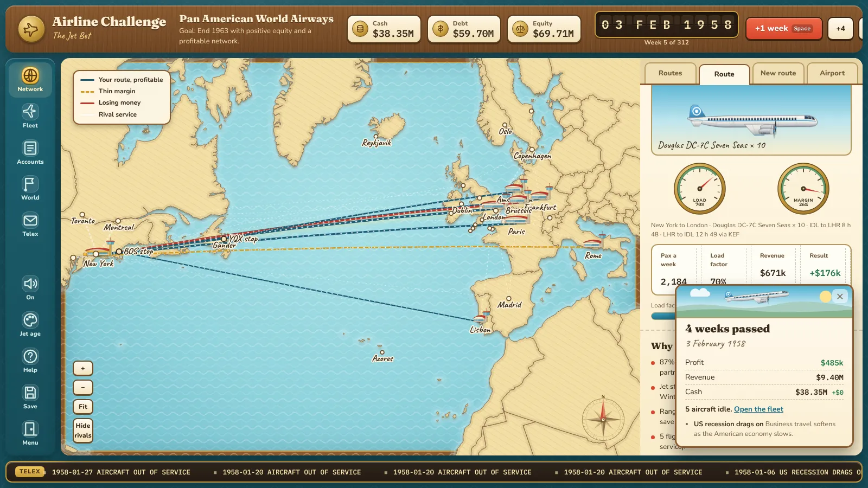Click the Madrid airport marker
868x488 pixels.
[508, 299]
